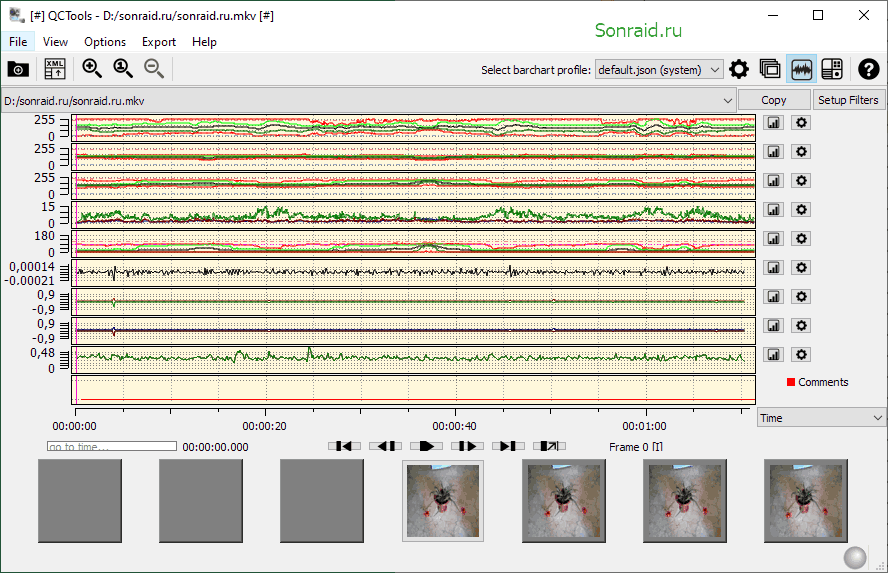Toggle the graph layout waveform icon
Screen dimensions: 888x573
point(801,69)
